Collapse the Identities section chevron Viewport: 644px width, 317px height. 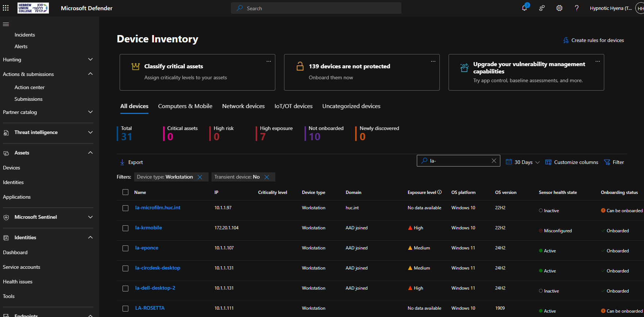90,238
